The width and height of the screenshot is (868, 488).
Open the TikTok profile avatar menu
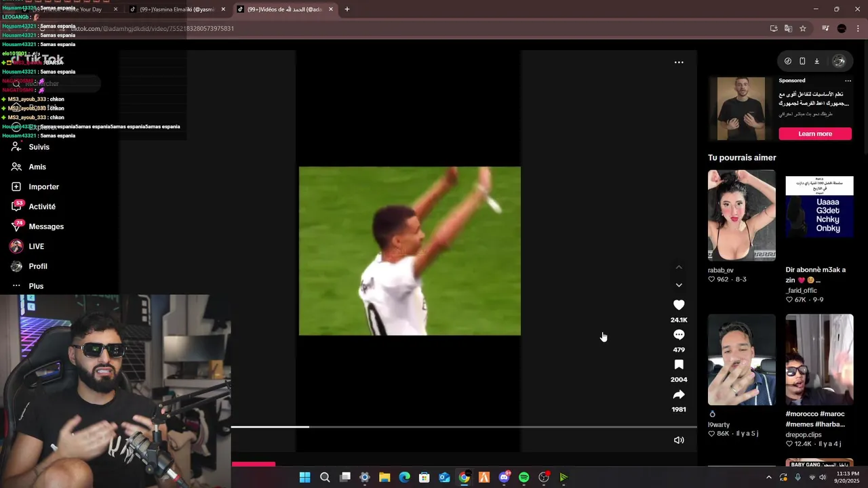(839, 61)
